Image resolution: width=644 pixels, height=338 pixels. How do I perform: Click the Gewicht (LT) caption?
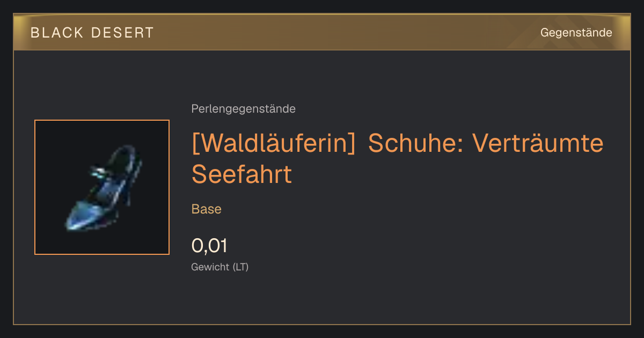[219, 267]
